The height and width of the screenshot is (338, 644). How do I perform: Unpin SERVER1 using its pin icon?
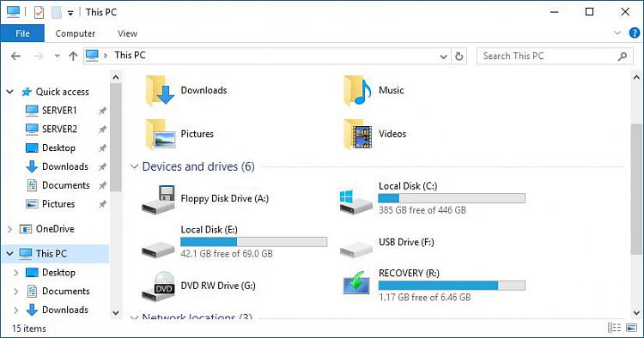pos(103,111)
